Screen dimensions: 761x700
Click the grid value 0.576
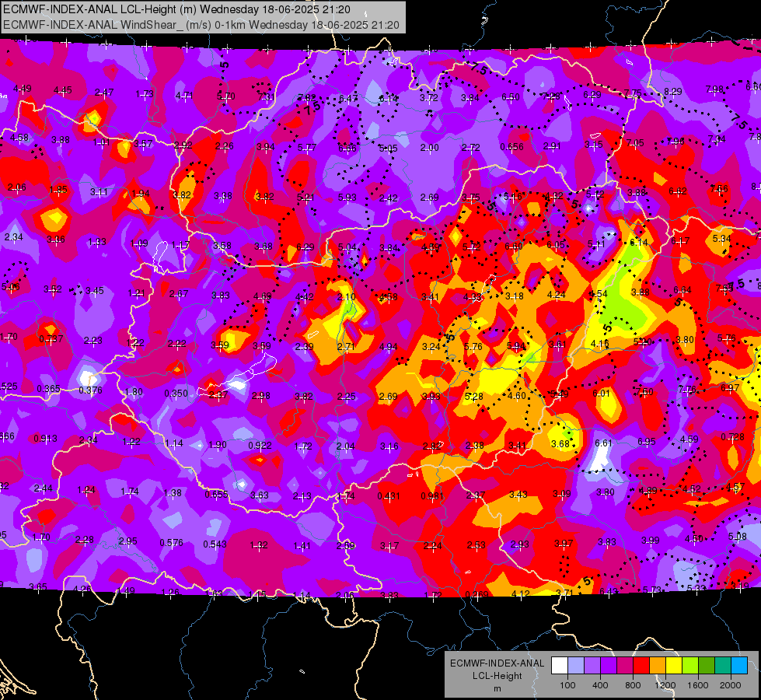171,542
